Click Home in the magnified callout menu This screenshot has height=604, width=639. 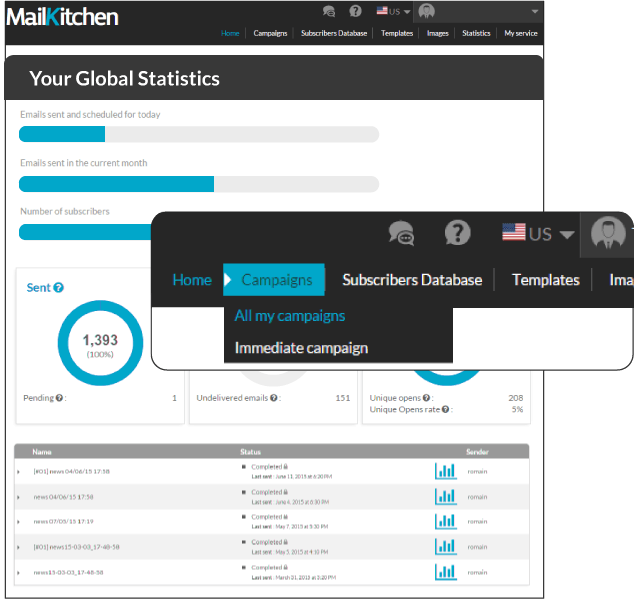(x=192, y=280)
